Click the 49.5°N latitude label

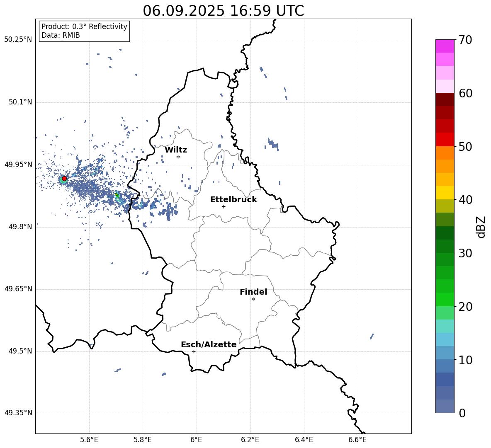(x=20, y=351)
